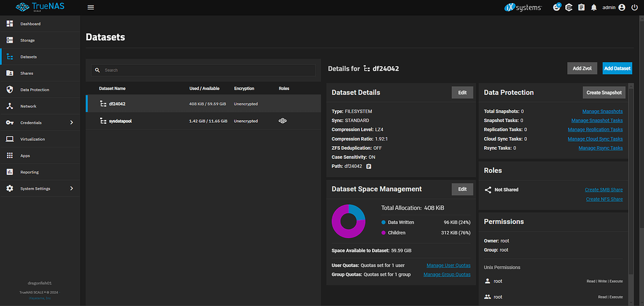Screen dimensions: 644x306
Task: Open Manage Snapshot Tasks link
Action: click(597, 120)
